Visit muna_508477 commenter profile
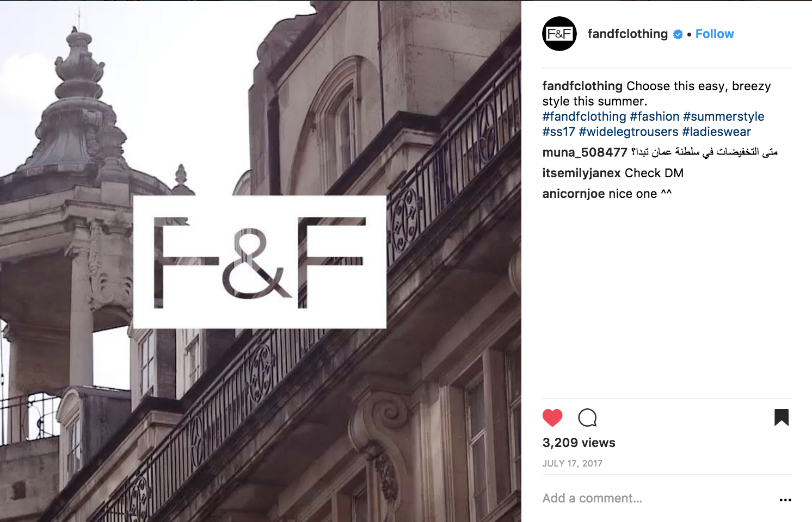The image size is (812, 522). click(x=585, y=152)
